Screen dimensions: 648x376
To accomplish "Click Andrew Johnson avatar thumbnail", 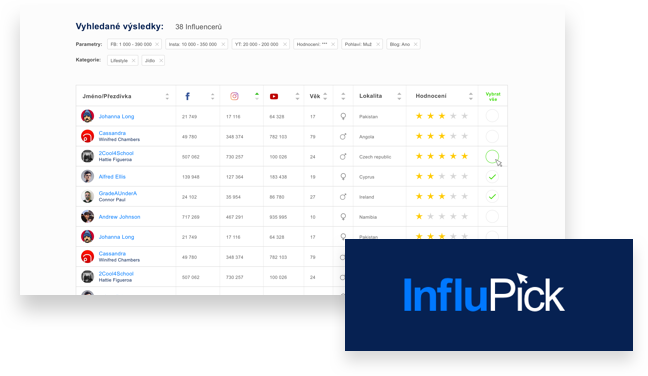I will pos(87,217).
